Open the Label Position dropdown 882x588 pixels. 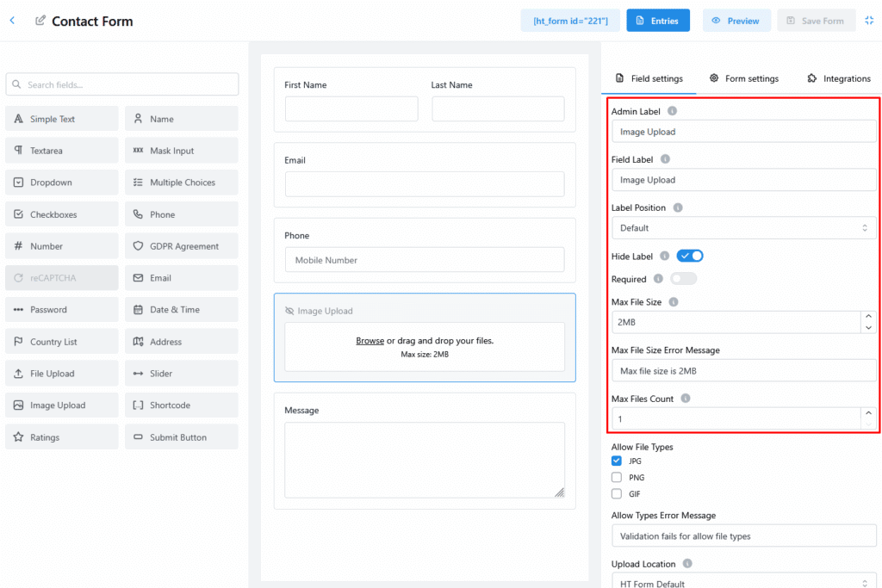(743, 228)
